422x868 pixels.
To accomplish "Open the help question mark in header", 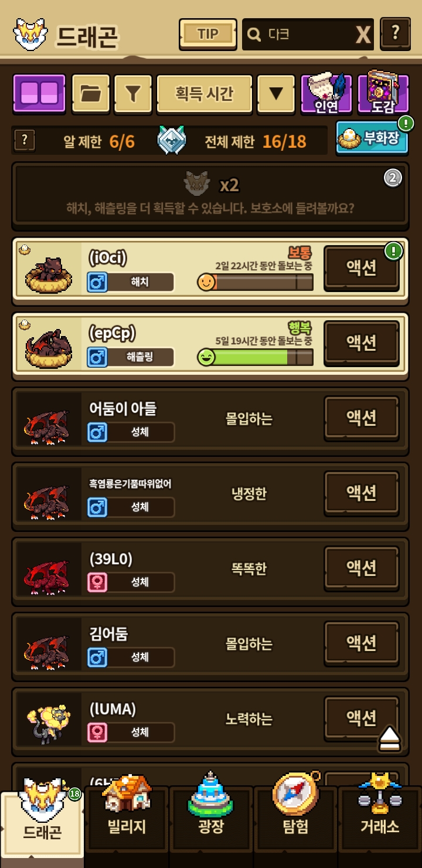I will pos(395,33).
